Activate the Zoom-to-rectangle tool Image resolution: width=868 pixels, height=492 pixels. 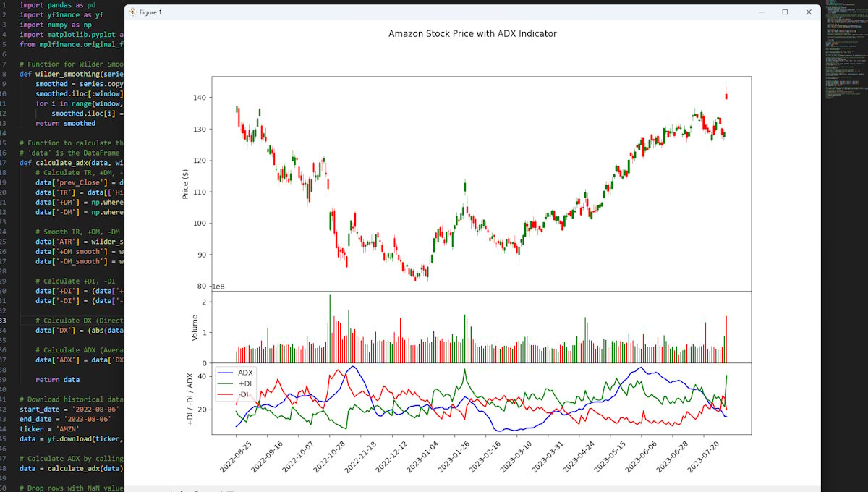click(195, 491)
